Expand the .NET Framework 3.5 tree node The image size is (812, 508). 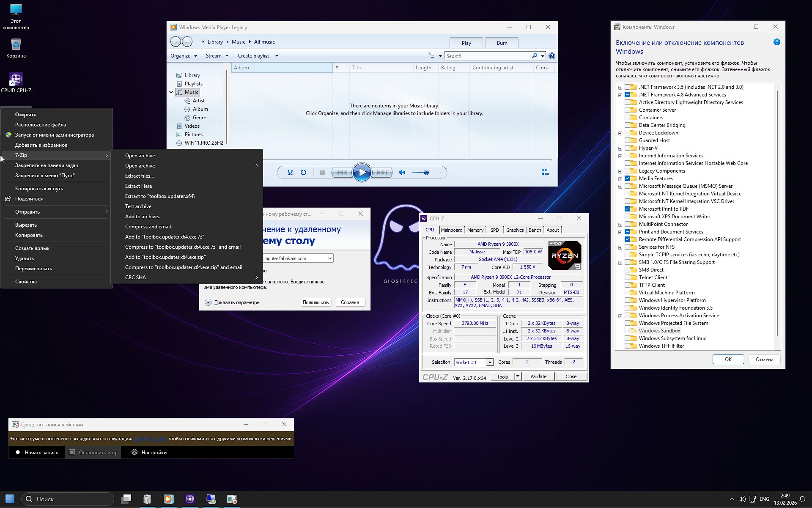[620, 87]
